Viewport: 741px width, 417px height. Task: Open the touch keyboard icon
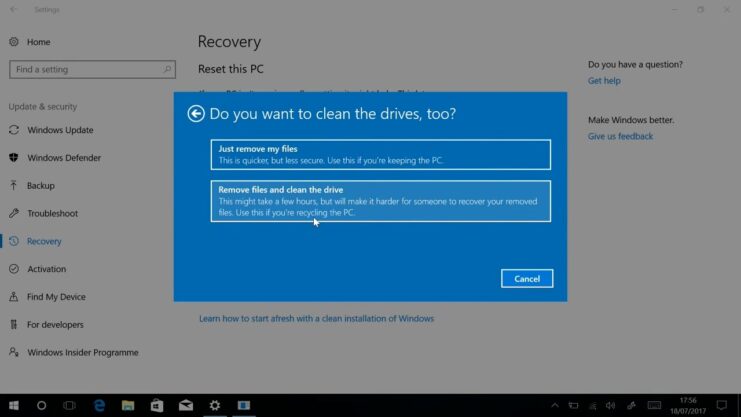654,406
